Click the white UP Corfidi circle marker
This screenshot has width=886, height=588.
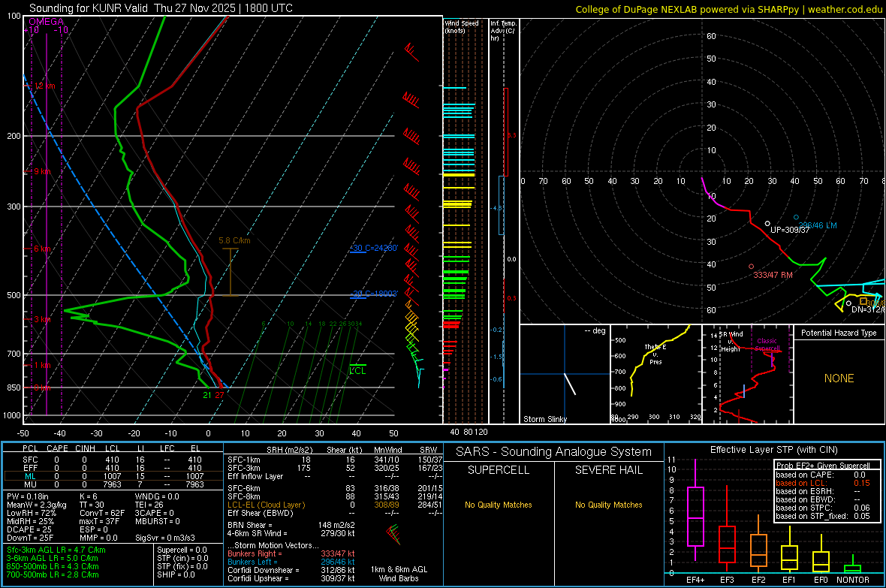coord(767,224)
